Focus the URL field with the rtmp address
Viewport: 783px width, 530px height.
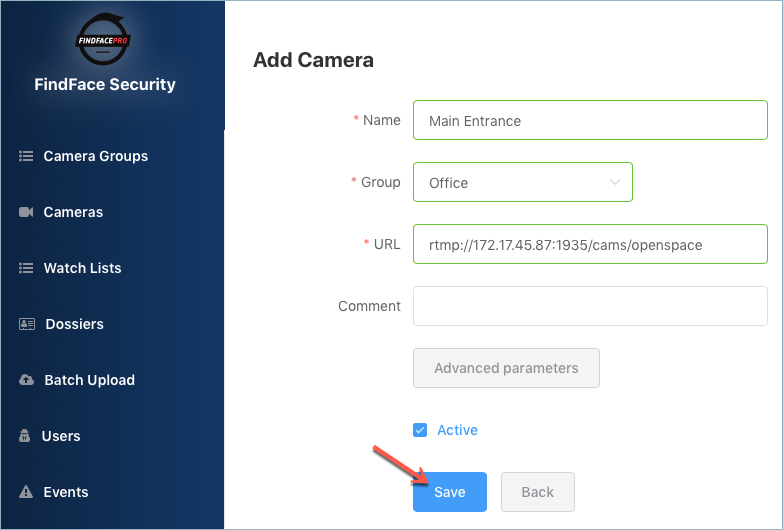pyautogui.click(x=590, y=244)
